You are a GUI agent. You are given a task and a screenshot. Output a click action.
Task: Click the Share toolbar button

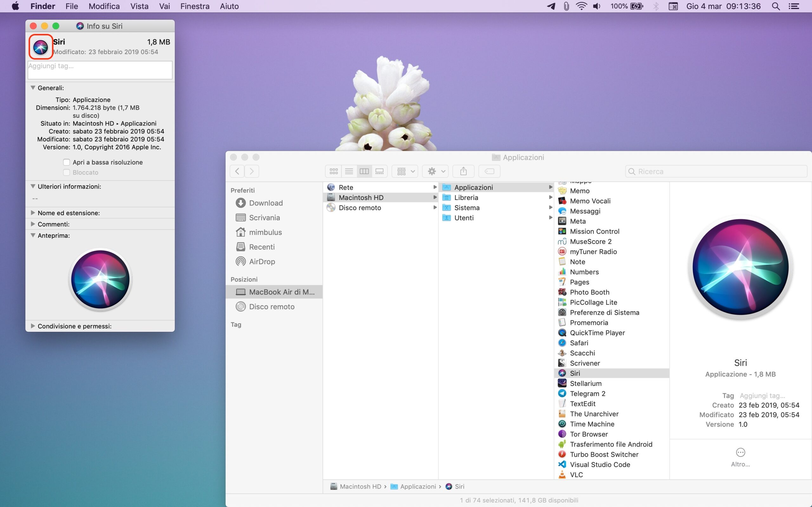[x=463, y=171]
